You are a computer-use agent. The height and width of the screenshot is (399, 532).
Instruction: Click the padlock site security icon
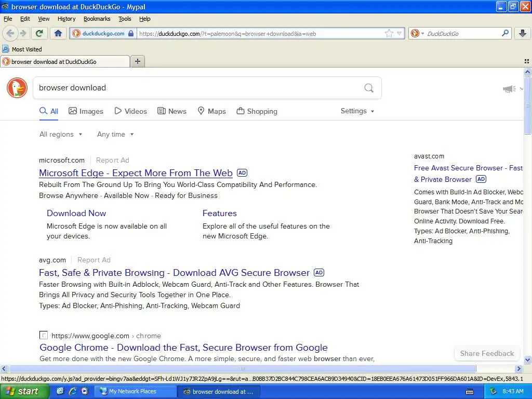(x=130, y=33)
